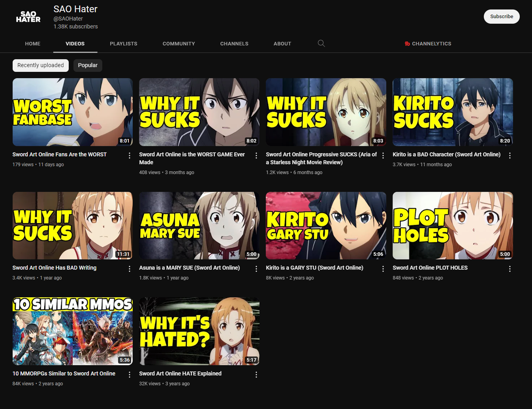This screenshot has width=532, height=409.
Task: Open options menu for Sword Art Online Fans Are the WORST
Action: [130, 156]
